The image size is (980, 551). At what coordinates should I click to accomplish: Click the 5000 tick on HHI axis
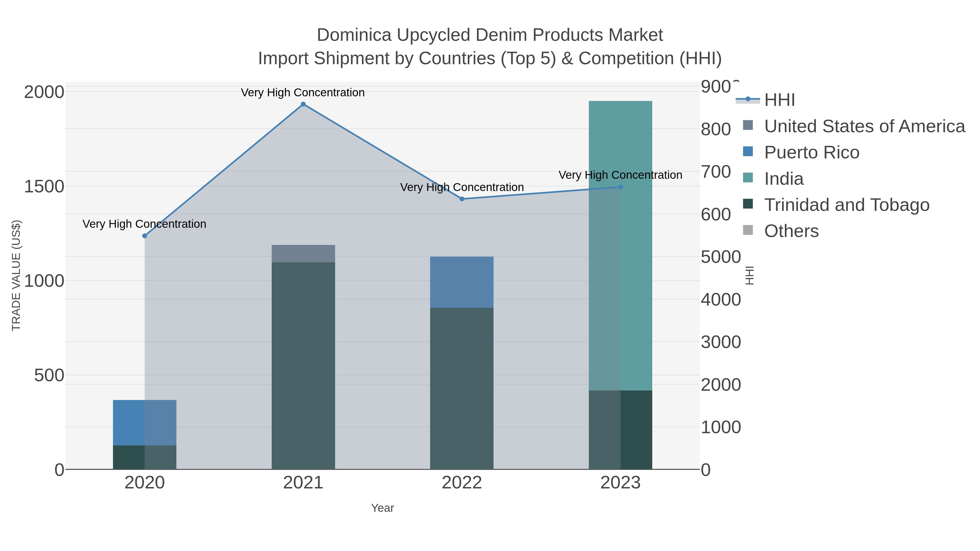(721, 257)
